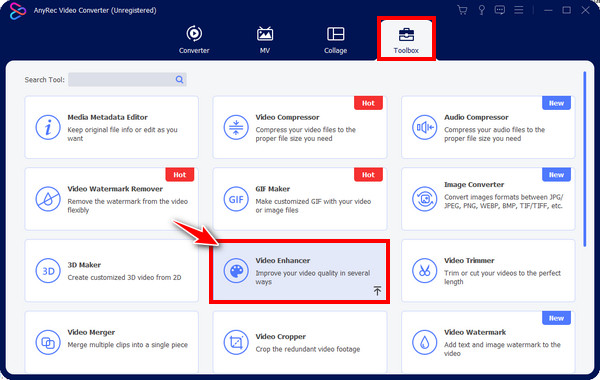Click the Search Tool input field

point(127,80)
